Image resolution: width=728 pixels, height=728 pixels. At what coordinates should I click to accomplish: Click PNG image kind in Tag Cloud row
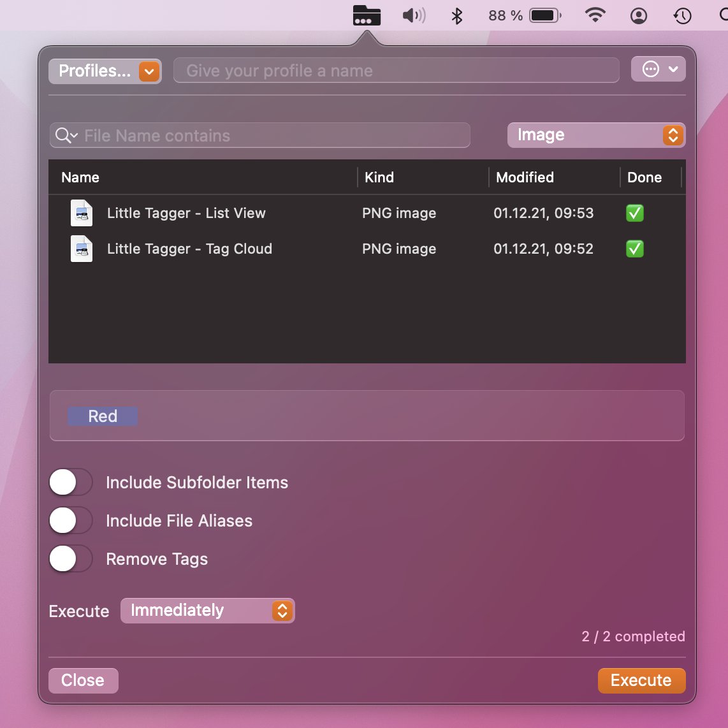coord(399,249)
